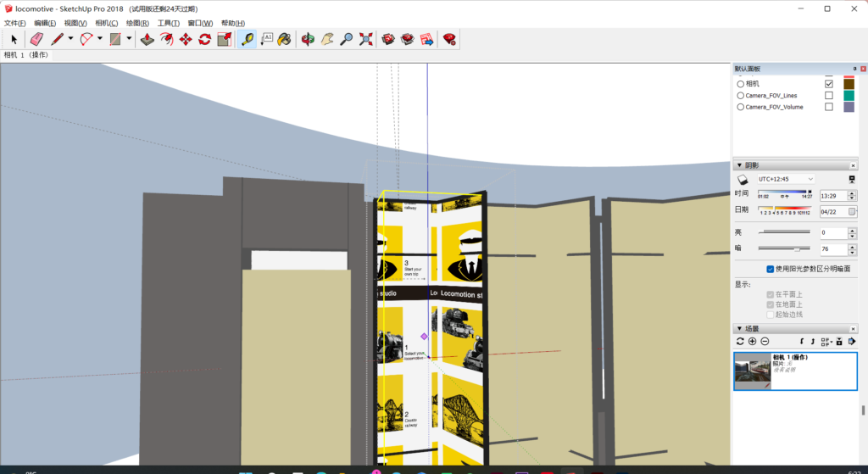
Task: Open Extension Warehouse from the toolbar
Action: (408, 39)
